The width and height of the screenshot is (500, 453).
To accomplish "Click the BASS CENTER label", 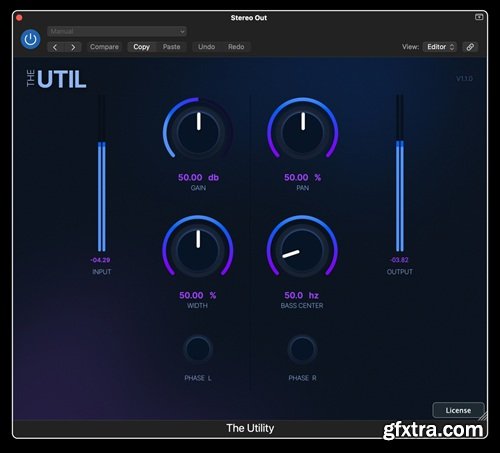I will pyautogui.click(x=302, y=306).
